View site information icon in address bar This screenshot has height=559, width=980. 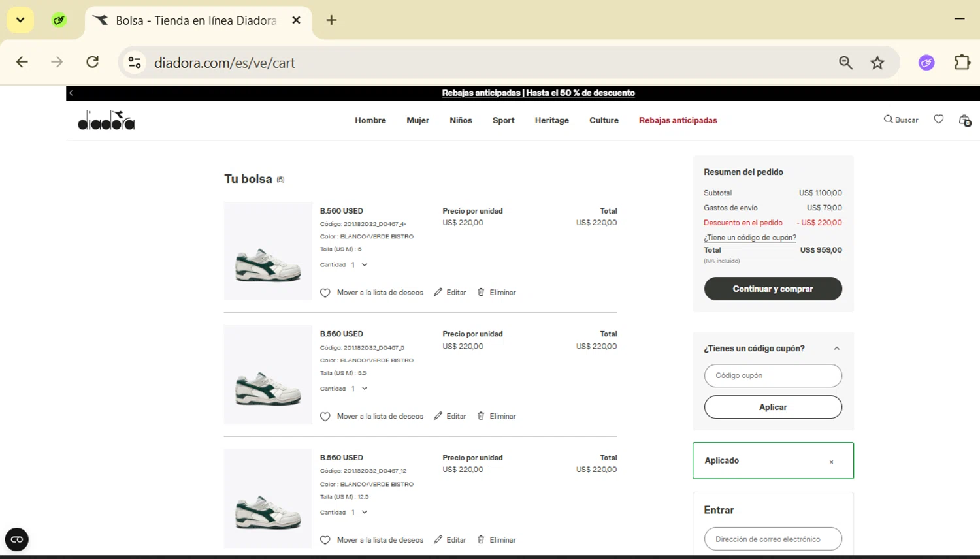click(x=135, y=63)
